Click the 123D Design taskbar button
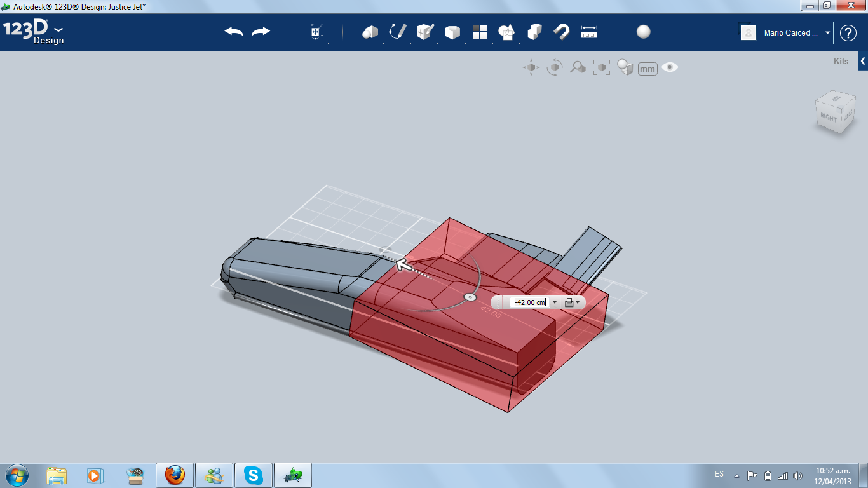 tap(293, 475)
